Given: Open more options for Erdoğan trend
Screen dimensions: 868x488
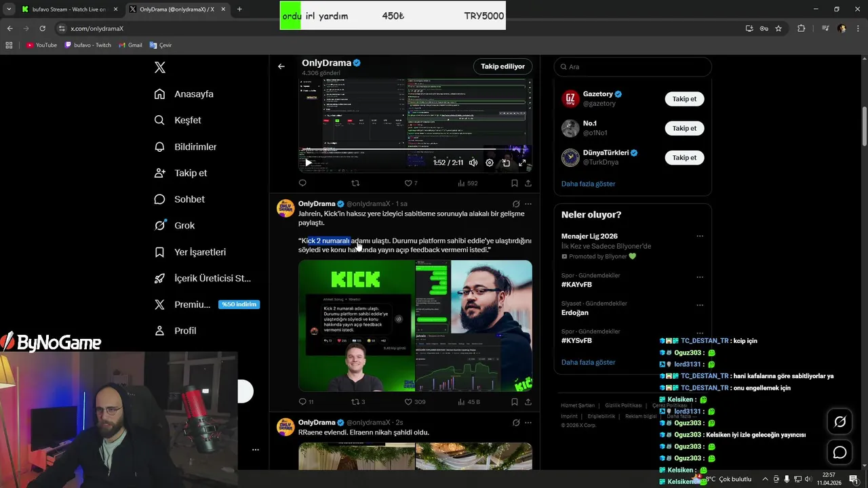Looking at the screenshot, I should tap(700, 305).
